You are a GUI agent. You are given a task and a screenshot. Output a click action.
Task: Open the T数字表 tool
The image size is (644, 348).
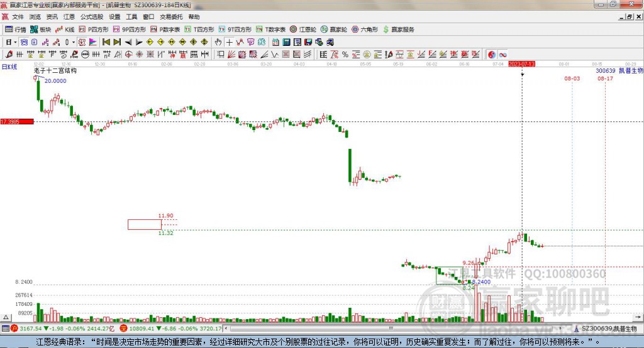[270, 30]
